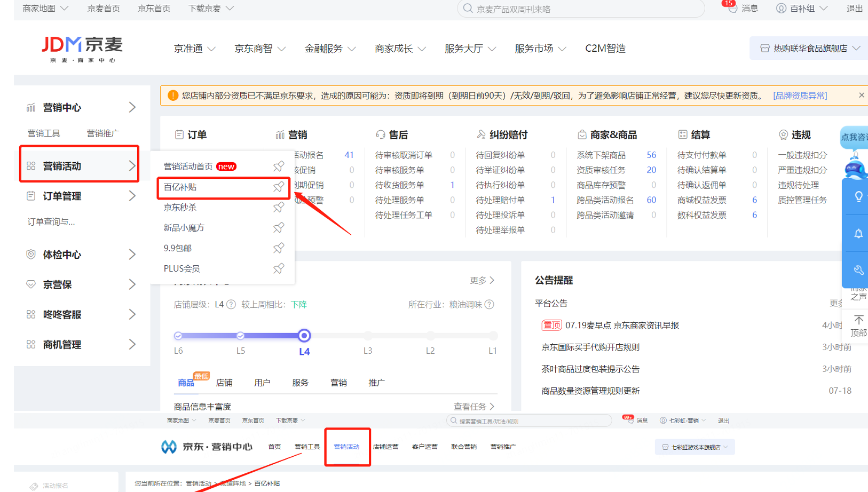Click the 营销工具 sidebar shortcut
Screen dimensions: 868x492
(44, 133)
